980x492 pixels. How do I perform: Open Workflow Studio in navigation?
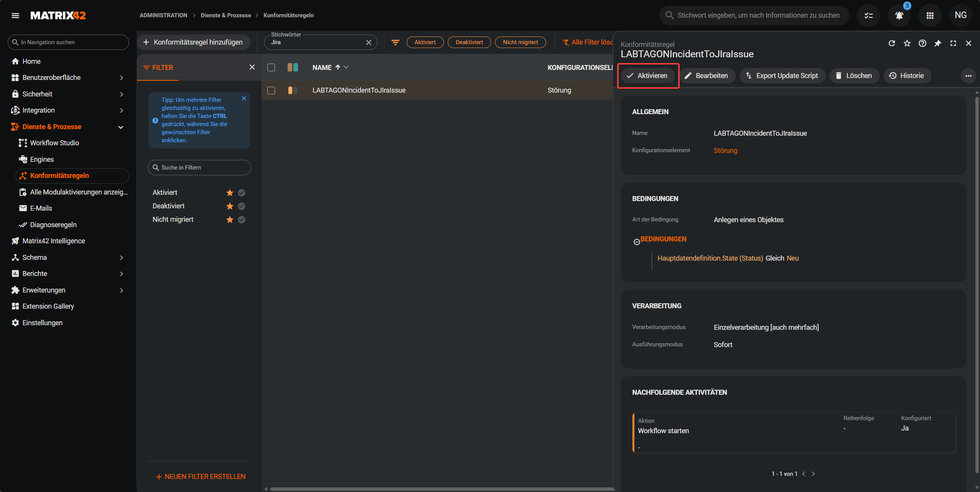[x=55, y=143]
